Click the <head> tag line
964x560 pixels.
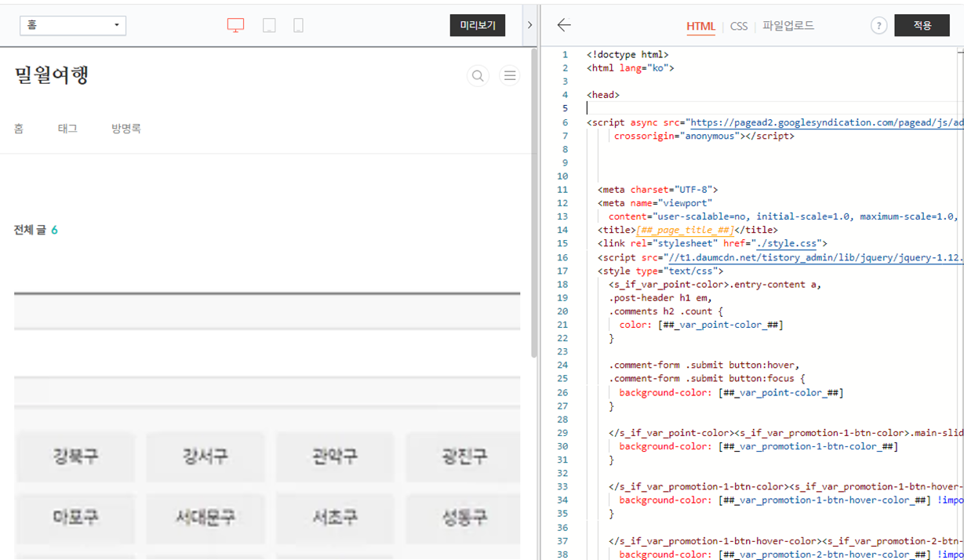point(603,95)
